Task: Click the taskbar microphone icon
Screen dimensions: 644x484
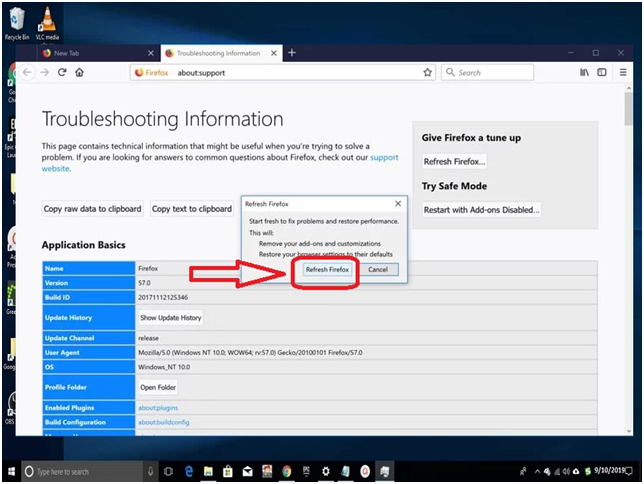Action: (150, 472)
